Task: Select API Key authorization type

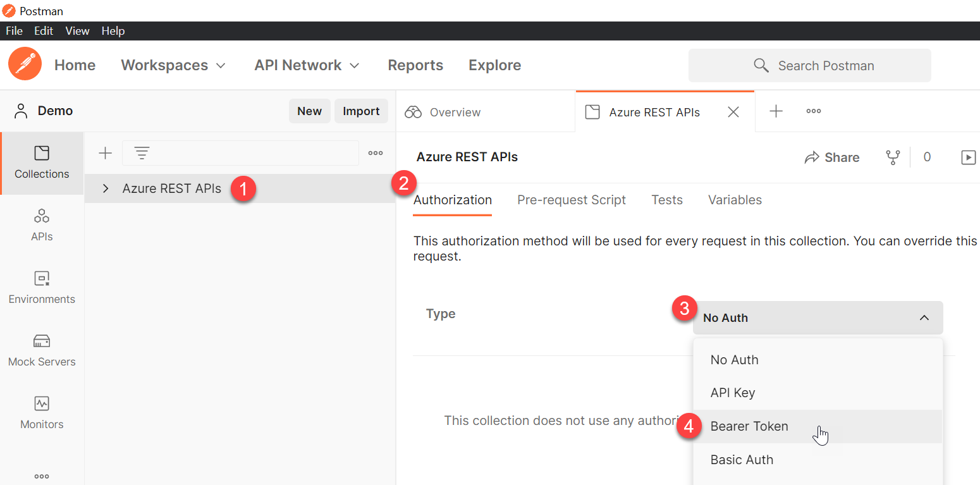Action: [818, 393]
